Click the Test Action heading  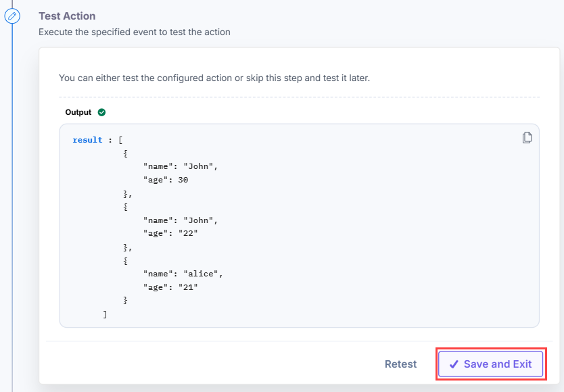(x=67, y=16)
